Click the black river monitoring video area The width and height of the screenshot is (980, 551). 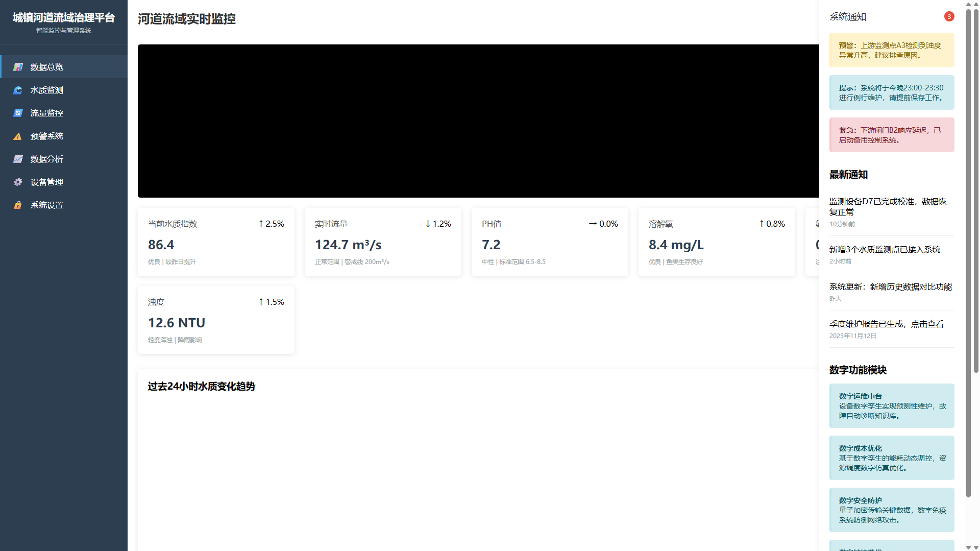(478, 121)
